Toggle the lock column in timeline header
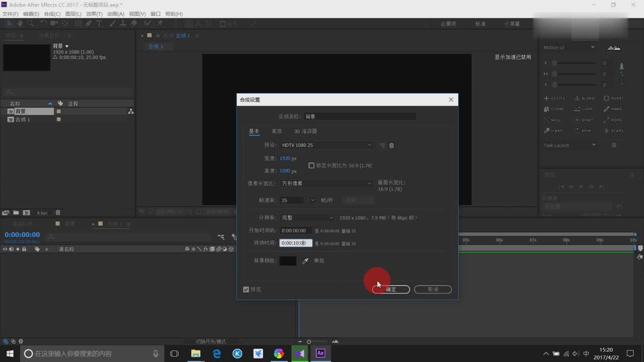 click(24, 249)
